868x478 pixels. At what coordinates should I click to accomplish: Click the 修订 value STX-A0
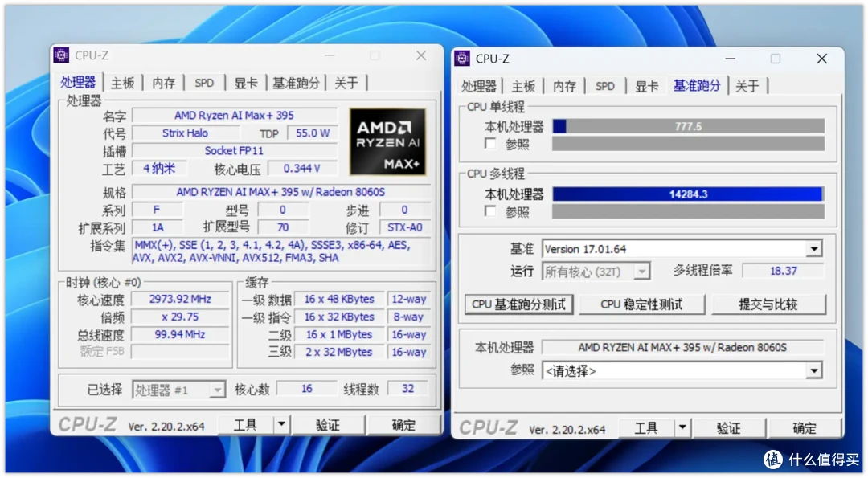pyautogui.click(x=404, y=227)
